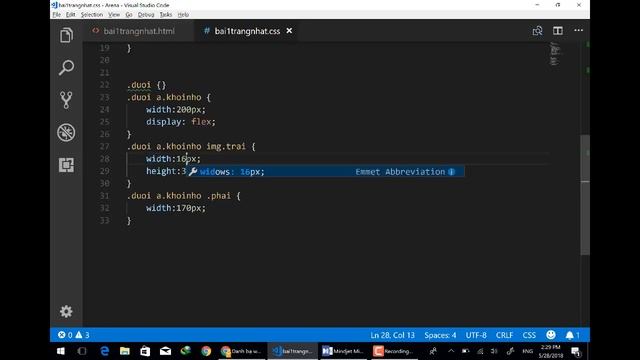Open File Explorer from taskbar
The image size is (640, 360).
coord(124,351)
